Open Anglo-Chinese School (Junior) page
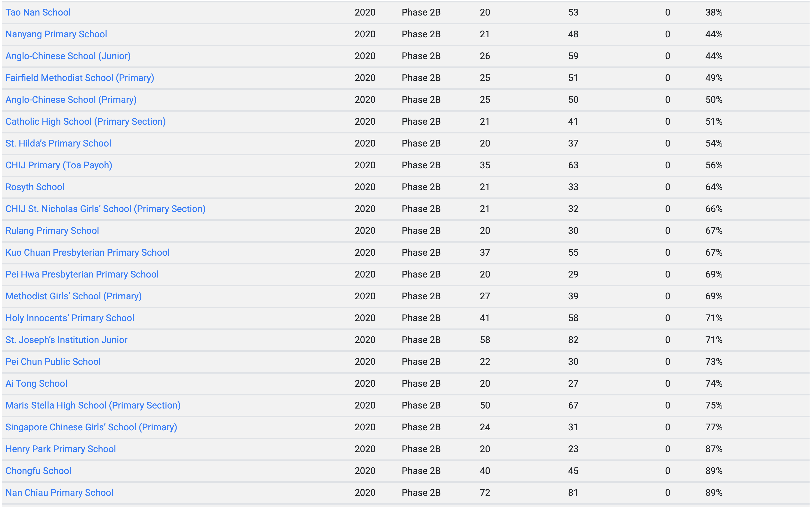 68,56
